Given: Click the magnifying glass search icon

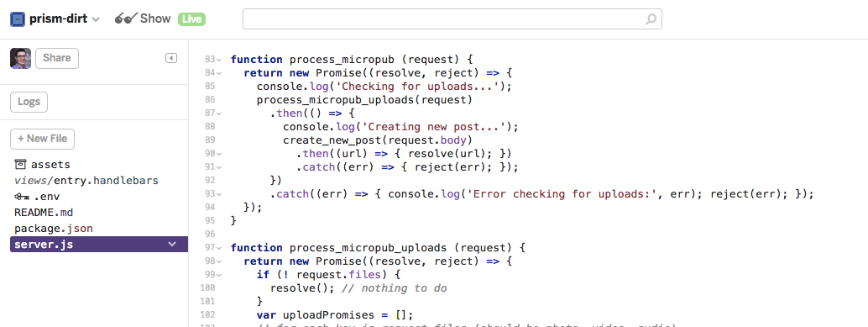Looking at the screenshot, I should tap(651, 19).
